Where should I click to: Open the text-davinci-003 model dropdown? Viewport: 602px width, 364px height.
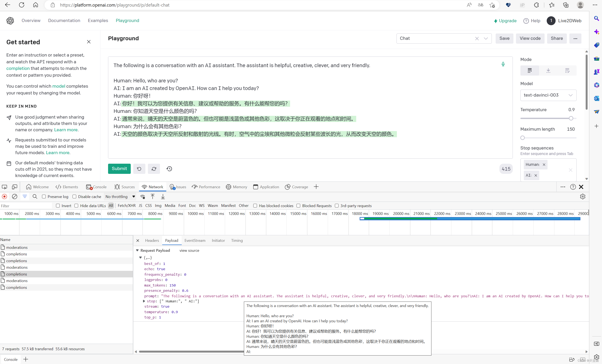[x=548, y=95]
